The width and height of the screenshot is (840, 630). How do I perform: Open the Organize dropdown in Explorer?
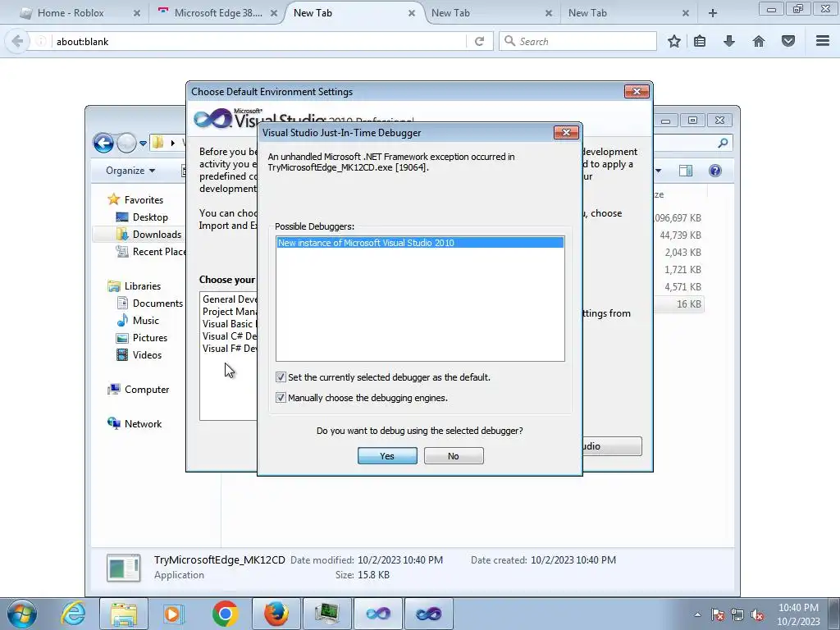(130, 171)
